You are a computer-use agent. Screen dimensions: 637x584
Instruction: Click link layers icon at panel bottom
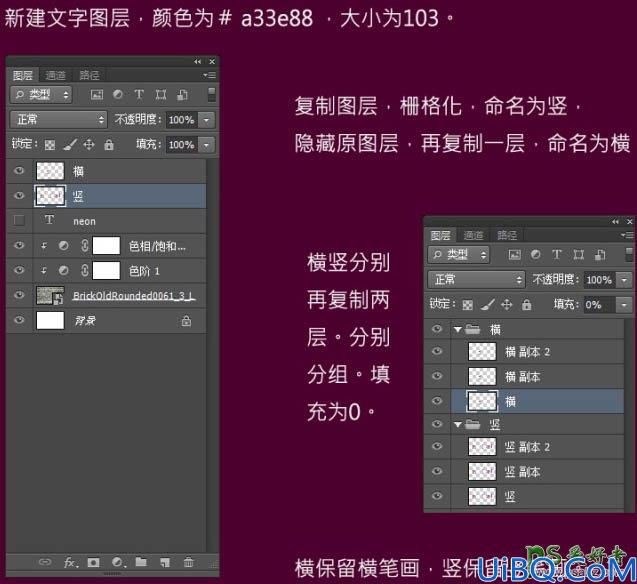coord(45,562)
